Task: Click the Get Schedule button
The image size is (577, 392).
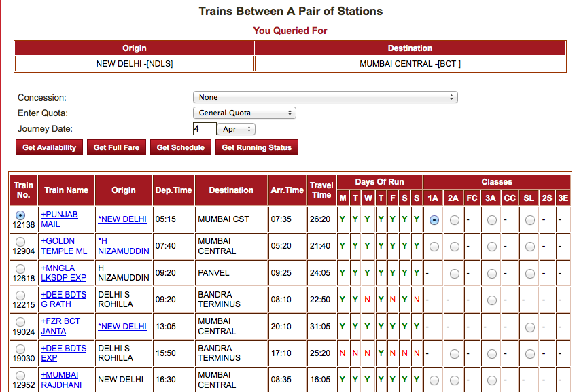Action: coord(180,147)
